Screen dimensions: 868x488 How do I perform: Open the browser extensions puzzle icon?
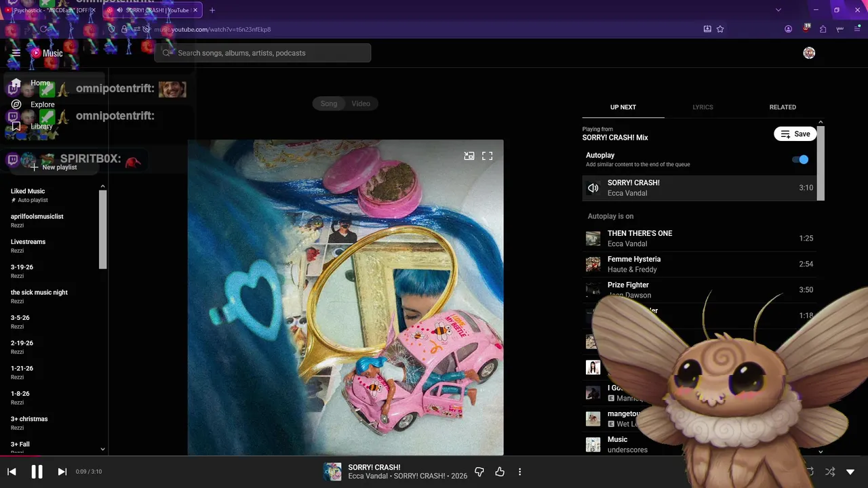click(823, 29)
